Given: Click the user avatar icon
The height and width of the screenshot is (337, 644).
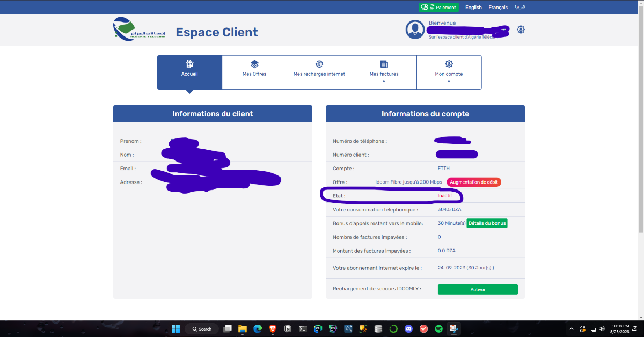Looking at the screenshot, I should click(x=415, y=30).
